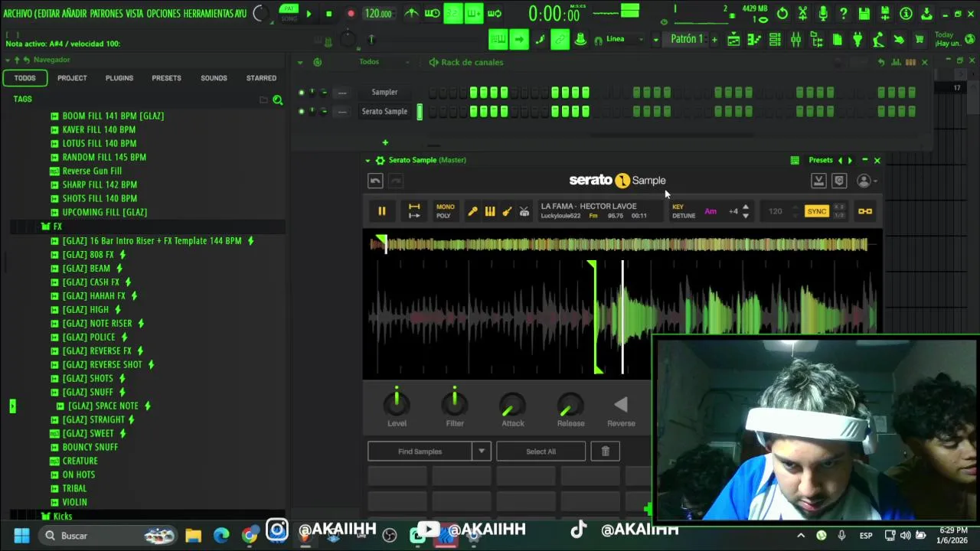Click the Select All button
980x551 pixels.
[541, 452]
